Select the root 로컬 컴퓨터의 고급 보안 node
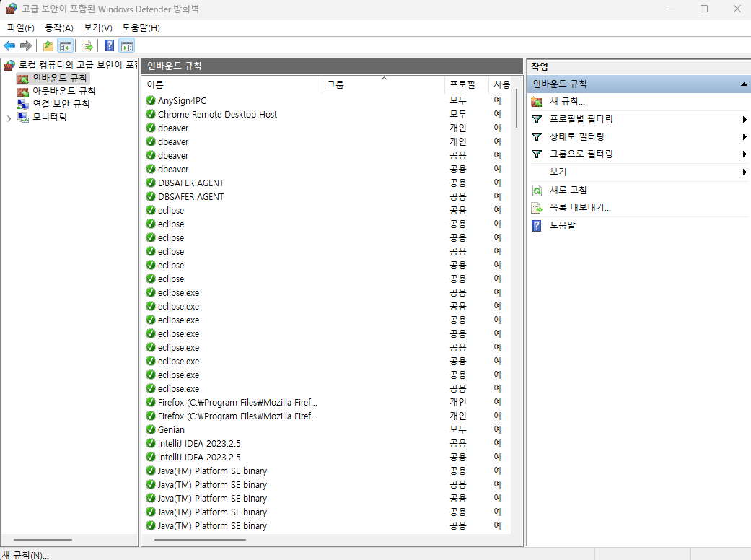This screenshot has height=560, width=751. coord(78,65)
